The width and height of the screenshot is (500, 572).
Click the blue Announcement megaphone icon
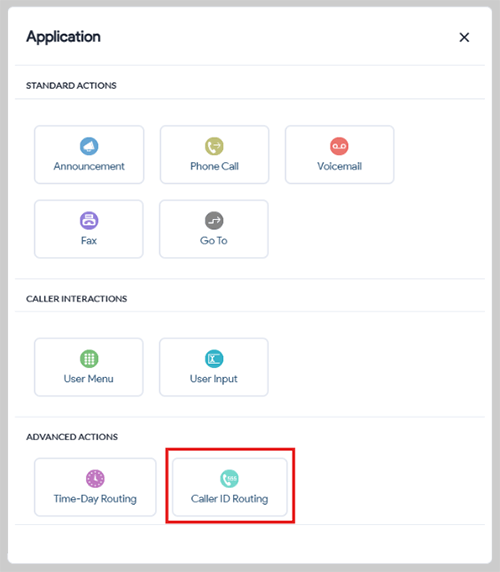pos(89,146)
